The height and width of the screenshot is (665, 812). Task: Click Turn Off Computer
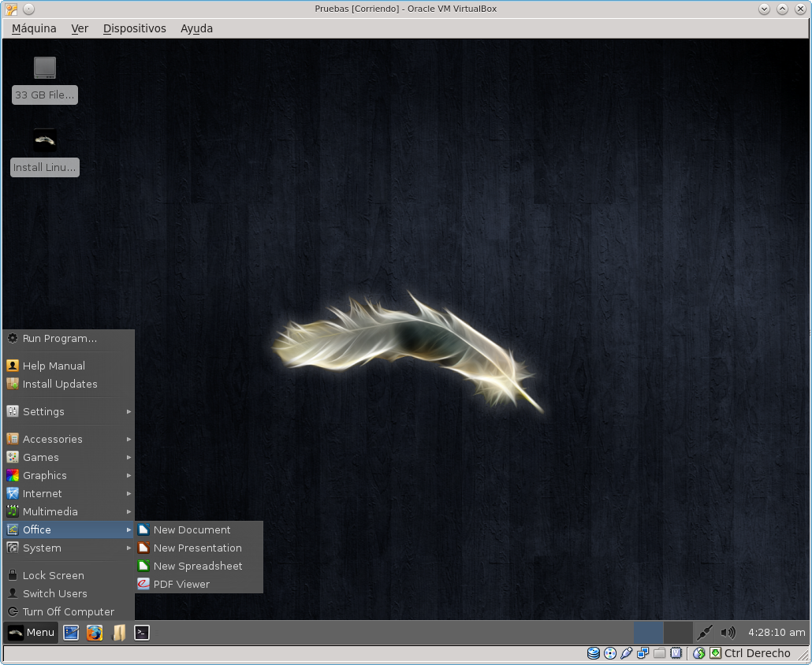[68, 611]
